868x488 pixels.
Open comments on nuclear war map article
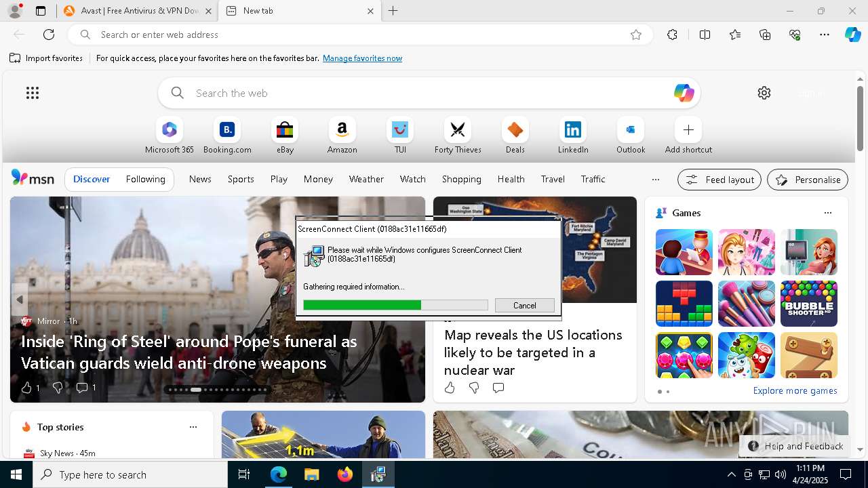pyautogui.click(x=498, y=388)
